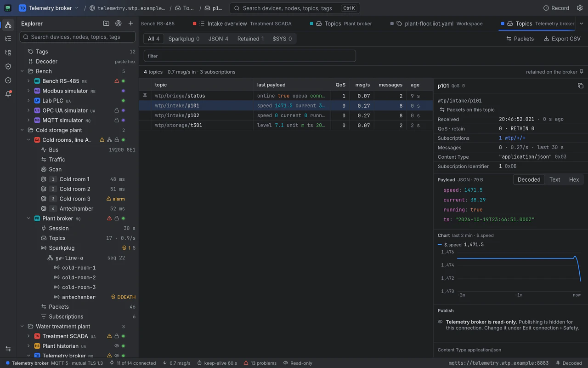Select the wtp/storage/t301 topic row

tap(286, 125)
